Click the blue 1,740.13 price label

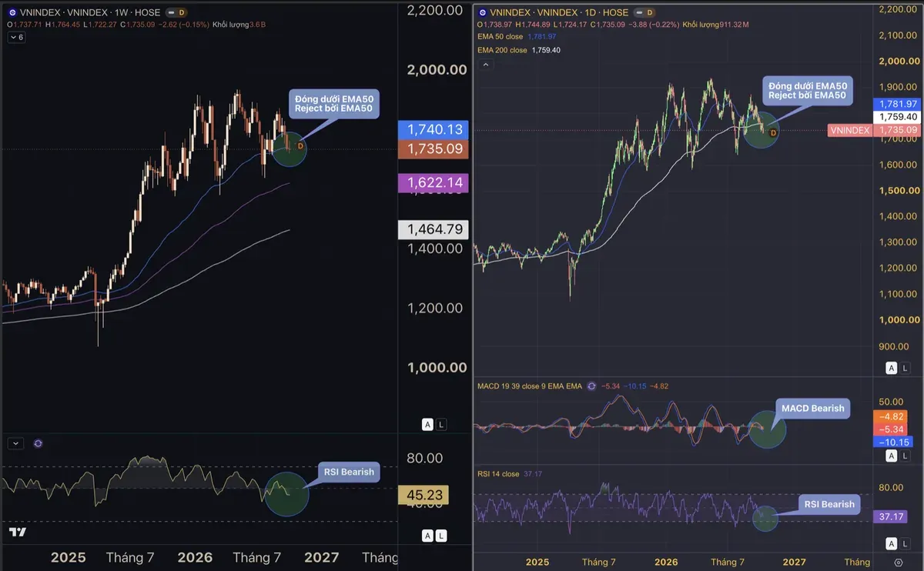pos(432,131)
